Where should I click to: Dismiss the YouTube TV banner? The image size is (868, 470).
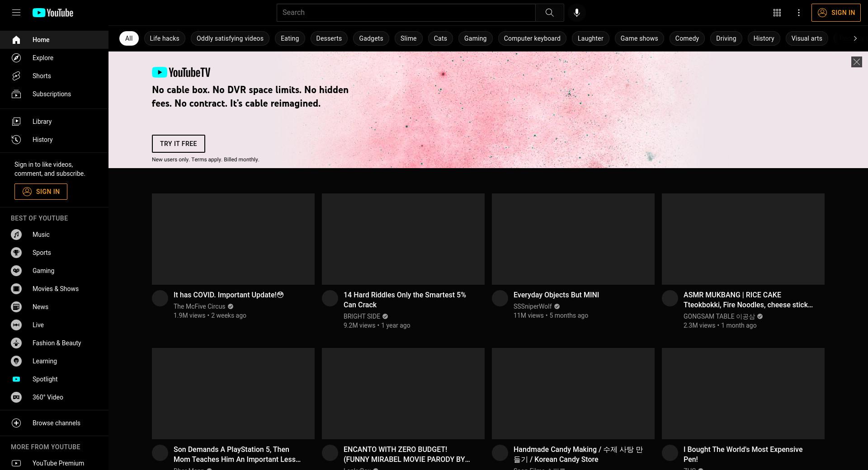point(856,62)
